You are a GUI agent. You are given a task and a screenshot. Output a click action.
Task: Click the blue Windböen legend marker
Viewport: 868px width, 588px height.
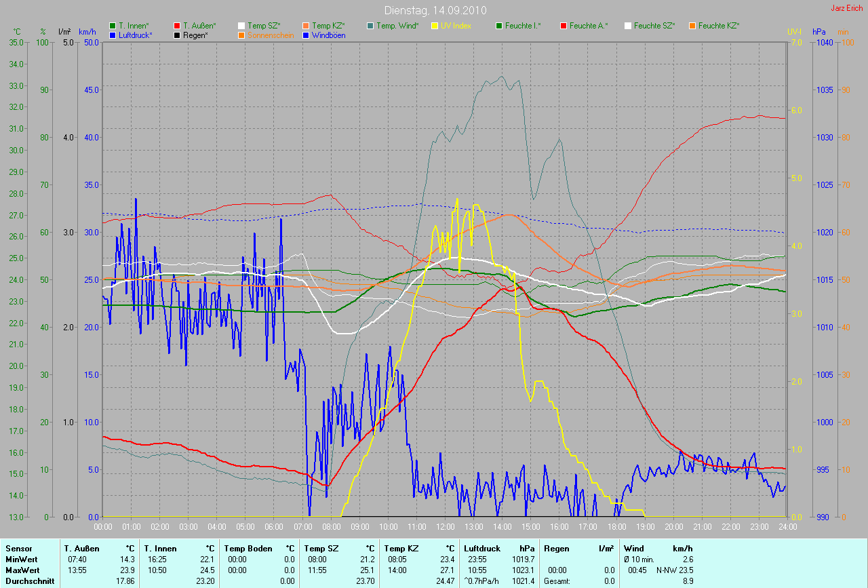(x=306, y=35)
